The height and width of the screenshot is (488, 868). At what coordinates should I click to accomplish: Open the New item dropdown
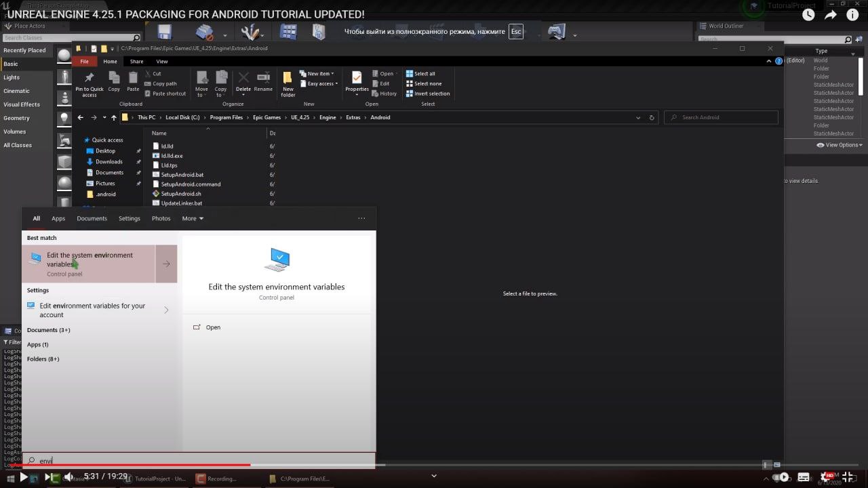click(317, 74)
